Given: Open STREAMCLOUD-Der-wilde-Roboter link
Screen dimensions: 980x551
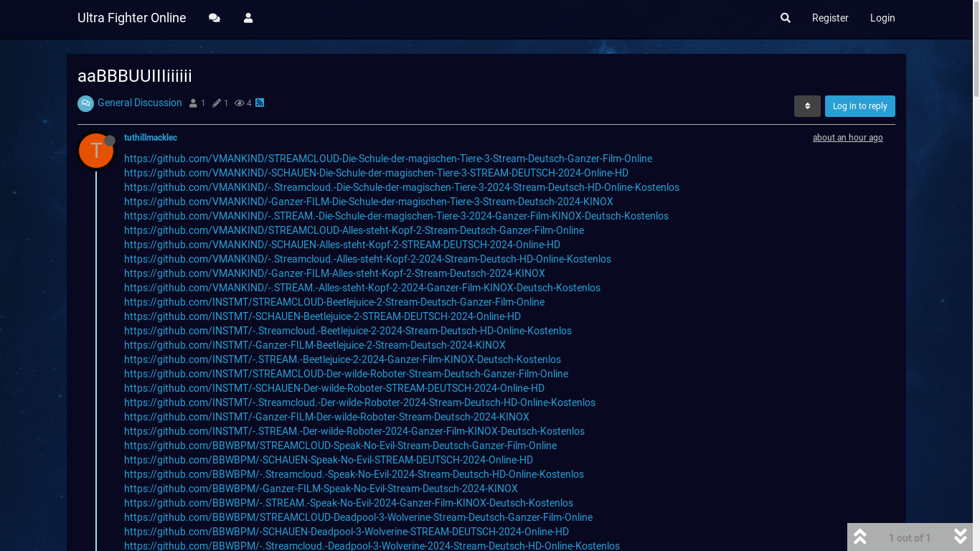Looking at the screenshot, I should click(346, 374).
